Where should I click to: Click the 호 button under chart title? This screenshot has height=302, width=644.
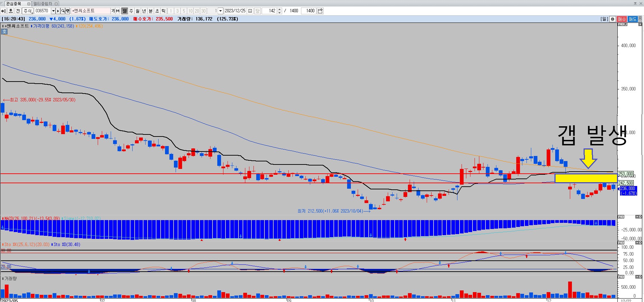point(4,31)
